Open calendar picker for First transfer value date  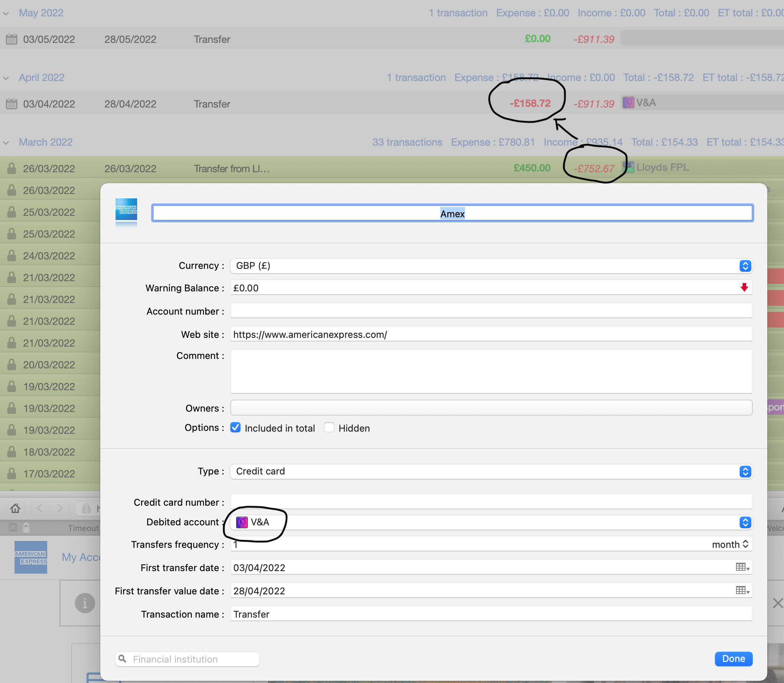tap(743, 591)
